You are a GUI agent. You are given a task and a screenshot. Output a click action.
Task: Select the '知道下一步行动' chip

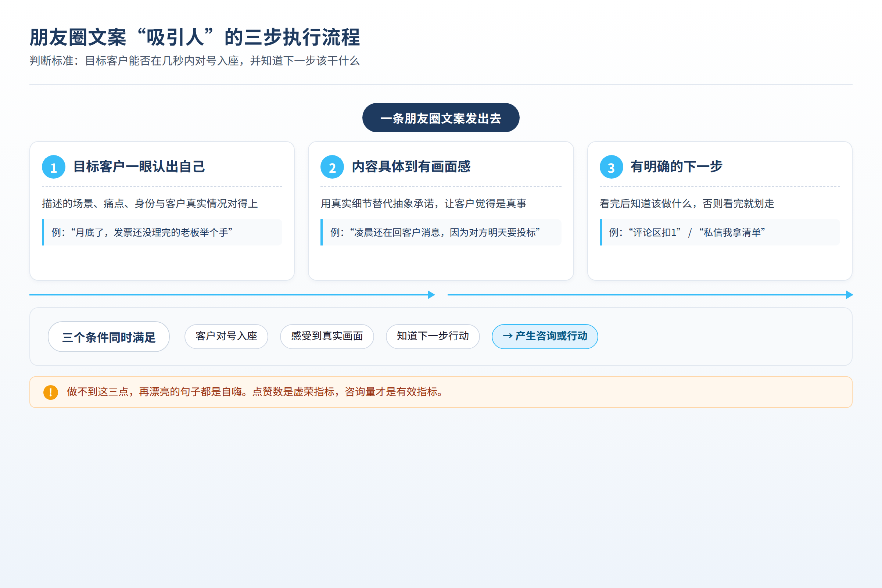point(433,336)
